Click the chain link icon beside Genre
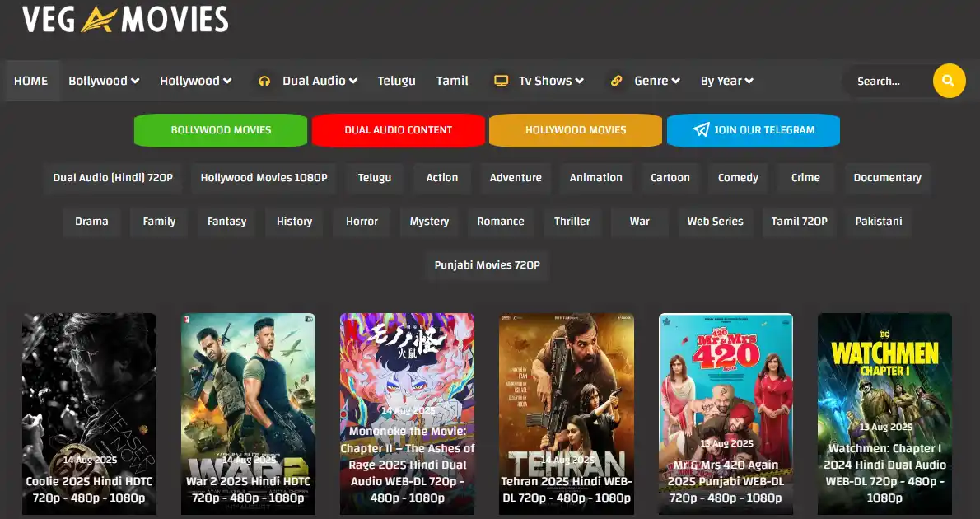The image size is (980, 519). 616,81
